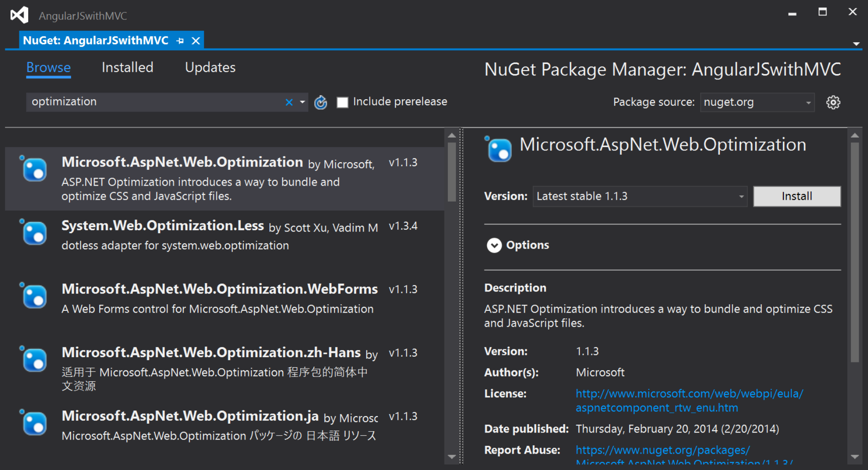This screenshot has width=868, height=470.
Task: Click the Visual Studio logo icon
Action: coord(19,15)
